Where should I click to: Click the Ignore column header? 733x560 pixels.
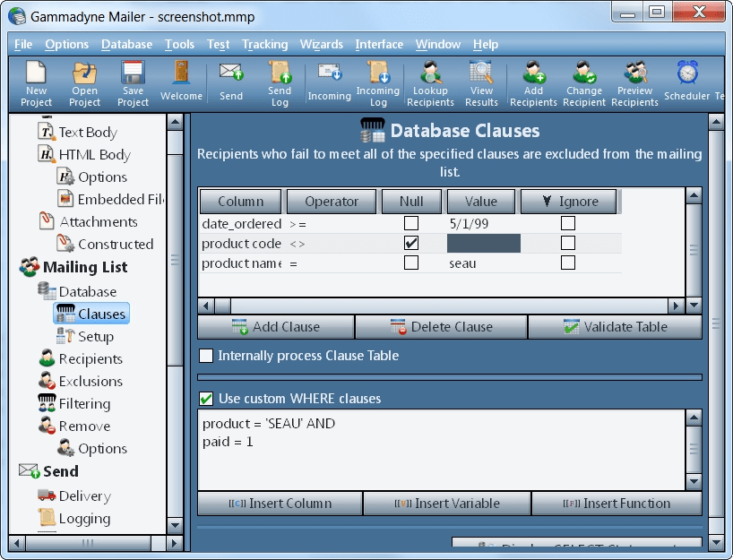click(568, 202)
